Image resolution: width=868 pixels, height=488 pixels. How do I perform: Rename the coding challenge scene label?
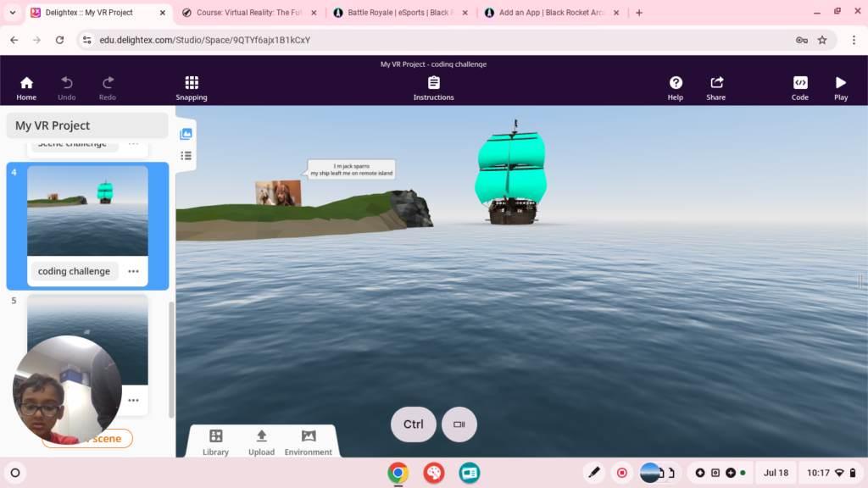75,271
